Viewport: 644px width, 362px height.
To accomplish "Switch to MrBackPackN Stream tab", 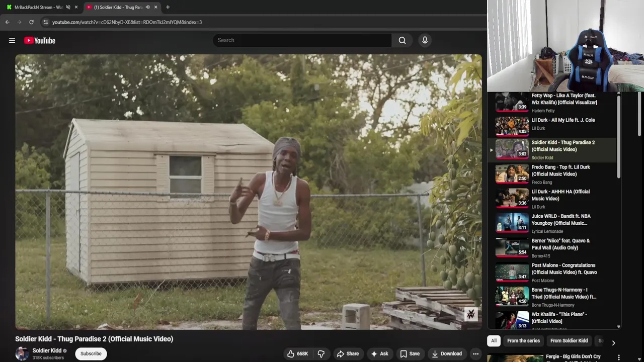I will tap(38, 7).
